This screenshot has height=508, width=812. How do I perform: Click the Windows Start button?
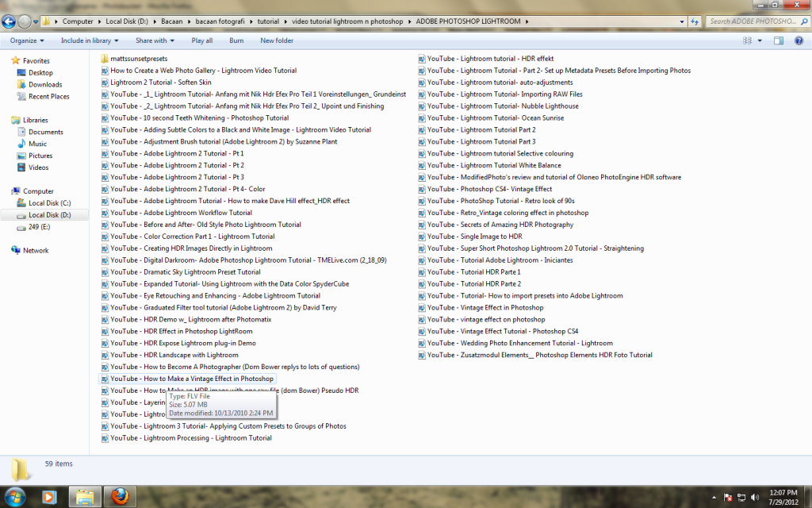pos(14,497)
